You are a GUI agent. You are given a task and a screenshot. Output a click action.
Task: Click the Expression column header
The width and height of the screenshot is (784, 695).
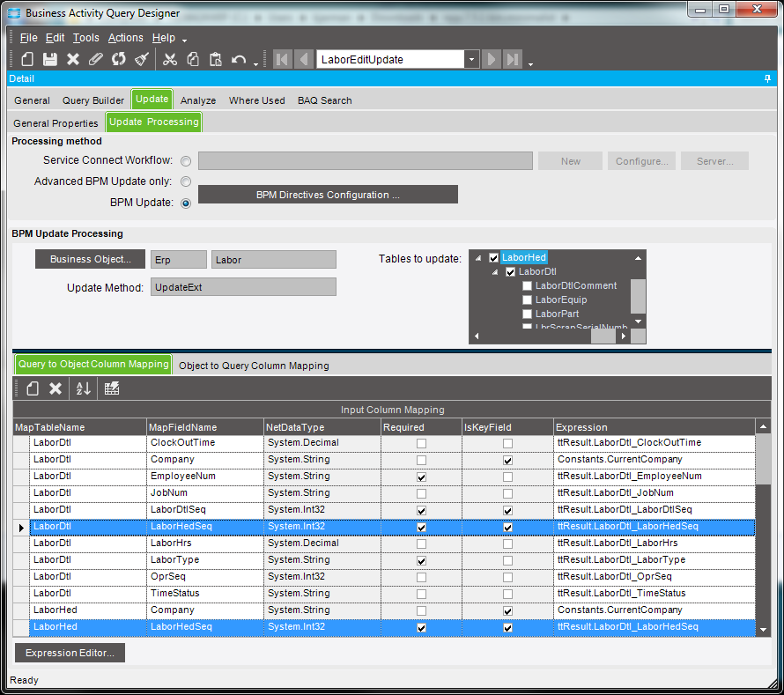pyautogui.click(x=654, y=427)
